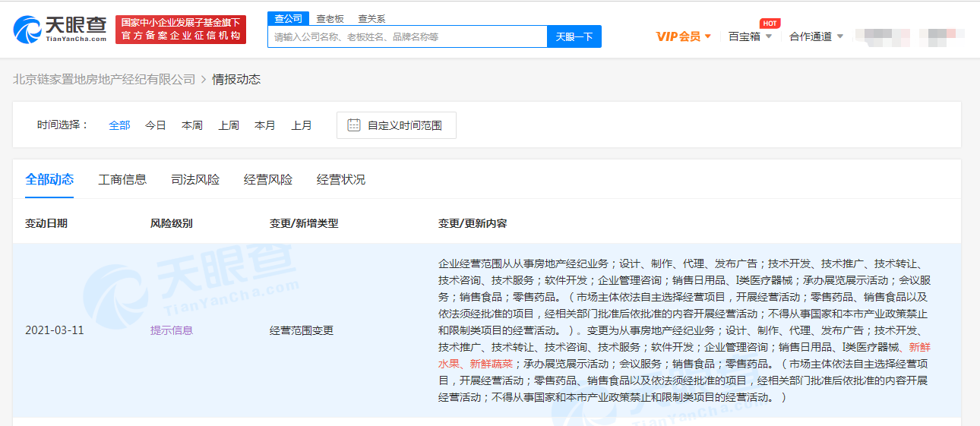The height and width of the screenshot is (426, 980).
Task: Select the 查公司 search tab
Action: [287, 18]
